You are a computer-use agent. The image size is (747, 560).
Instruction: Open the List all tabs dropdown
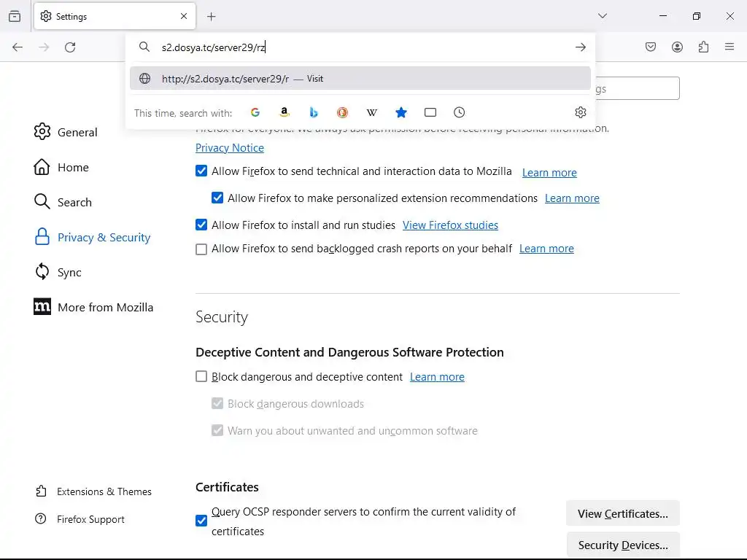pos(603,16)
